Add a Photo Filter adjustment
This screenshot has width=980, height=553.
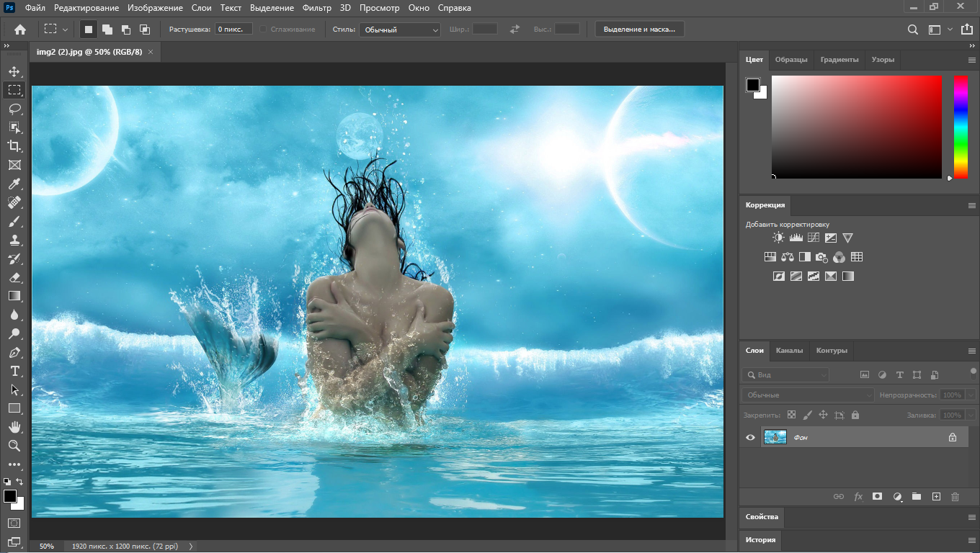click(x=821, y=257)
